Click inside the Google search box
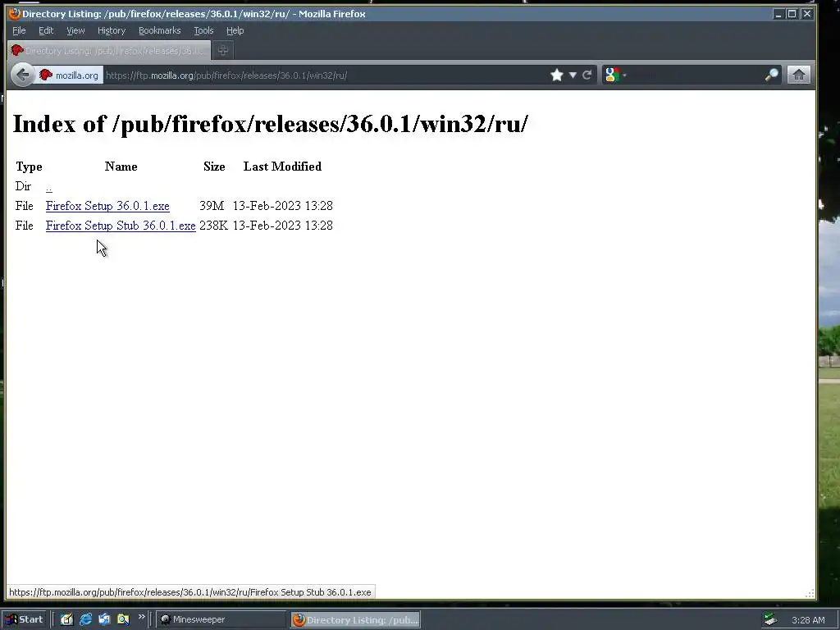This screenshot has width=840, height=630. point(694,75)
